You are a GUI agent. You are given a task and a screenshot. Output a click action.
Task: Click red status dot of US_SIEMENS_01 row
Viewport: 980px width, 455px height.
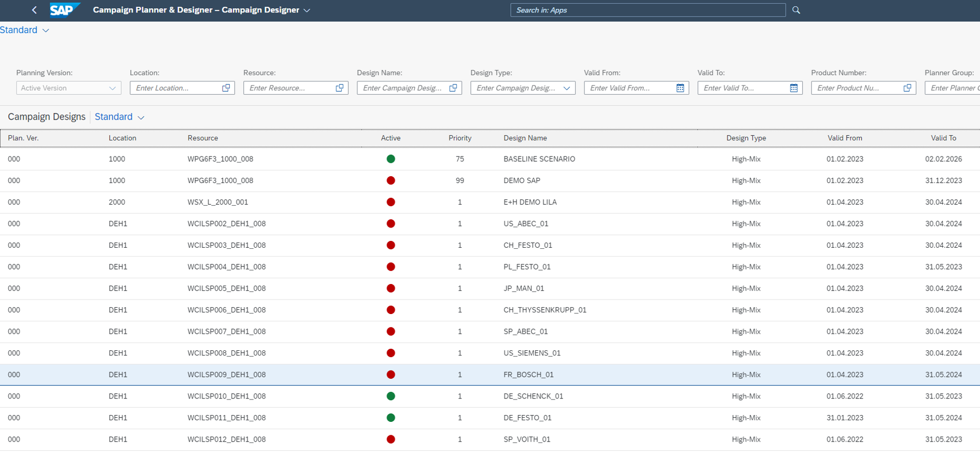coord(391,353)
